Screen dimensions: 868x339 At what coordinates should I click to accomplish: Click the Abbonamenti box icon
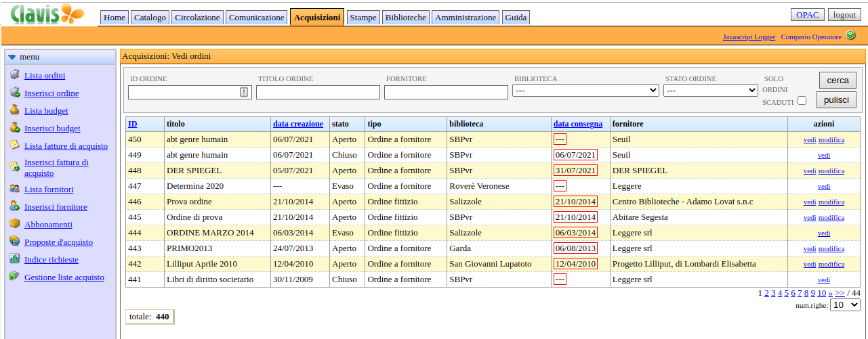coord(14,224)
